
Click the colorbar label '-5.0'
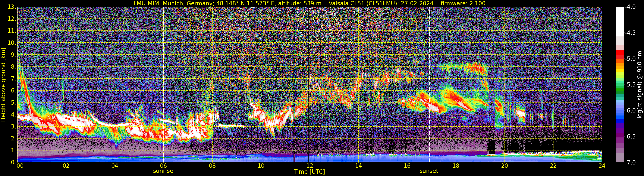630,59
